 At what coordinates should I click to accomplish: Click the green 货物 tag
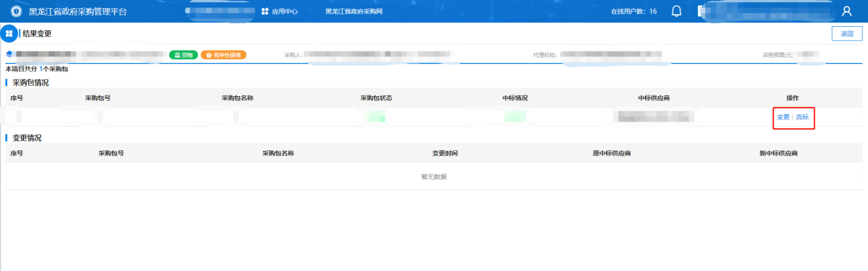[x=184, y=55]
